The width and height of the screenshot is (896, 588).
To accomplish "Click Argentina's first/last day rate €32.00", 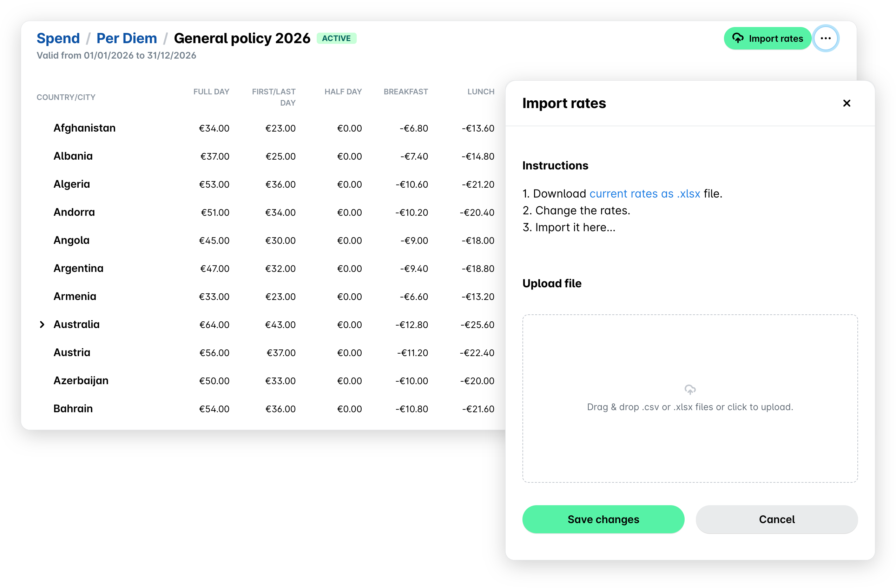I will 281,269.
